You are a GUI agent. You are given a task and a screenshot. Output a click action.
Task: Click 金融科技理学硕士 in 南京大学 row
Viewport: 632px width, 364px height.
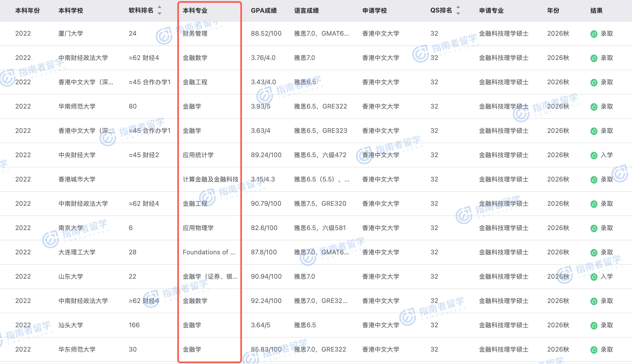click(x=503, y=228)
